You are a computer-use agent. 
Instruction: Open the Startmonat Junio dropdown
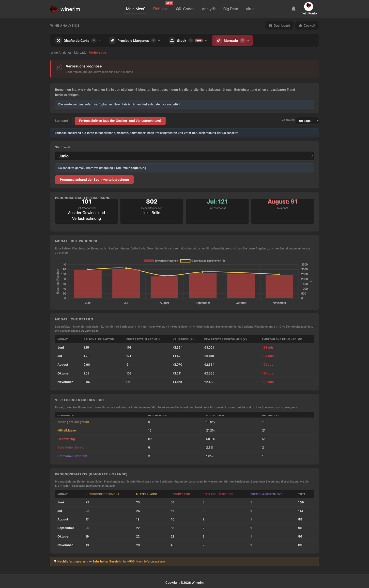(x=184, y=156)
